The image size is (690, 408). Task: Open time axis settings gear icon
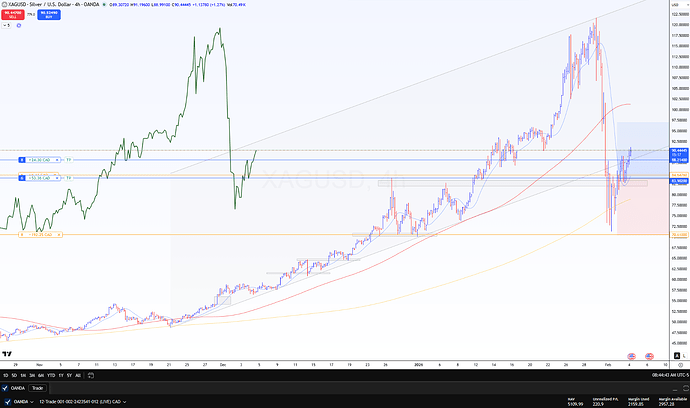tap(680, 365)
